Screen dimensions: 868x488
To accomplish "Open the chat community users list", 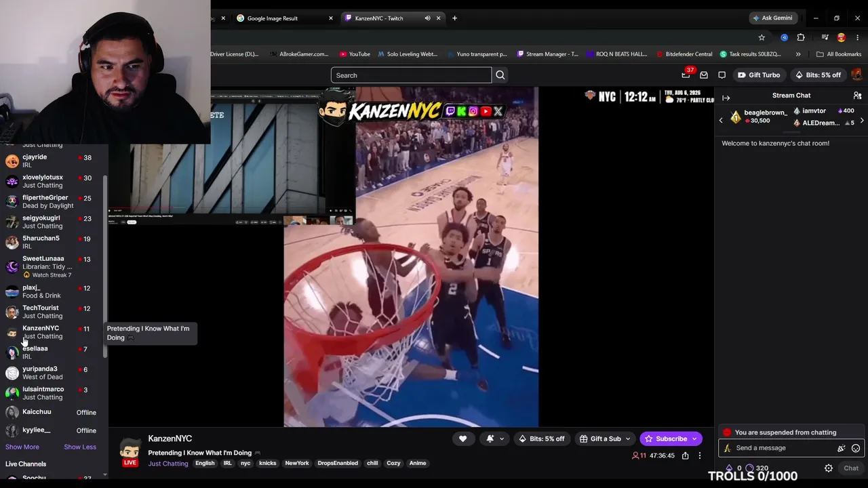I will pyautogui.click(x=857, y=96).
